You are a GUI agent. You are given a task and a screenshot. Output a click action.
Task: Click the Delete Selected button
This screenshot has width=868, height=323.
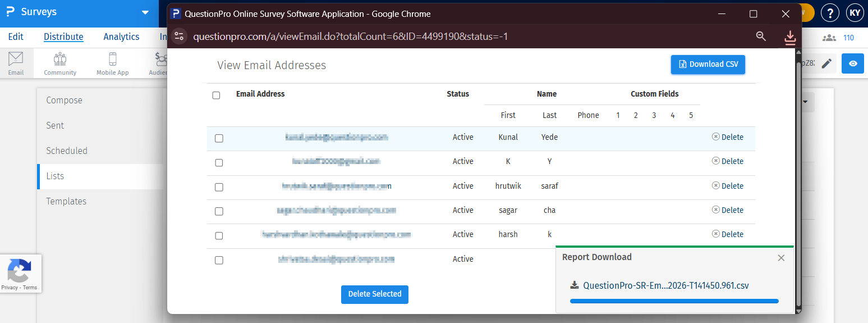tap(374, 294)
